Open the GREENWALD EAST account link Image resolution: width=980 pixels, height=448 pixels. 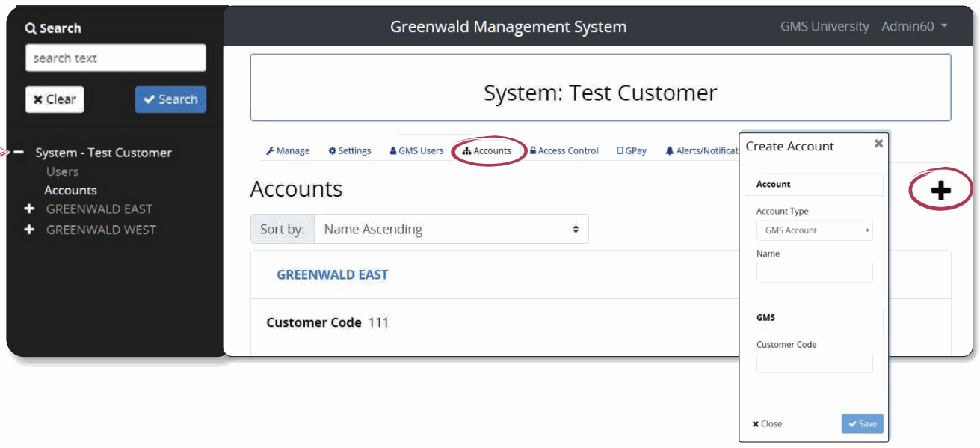333,274
